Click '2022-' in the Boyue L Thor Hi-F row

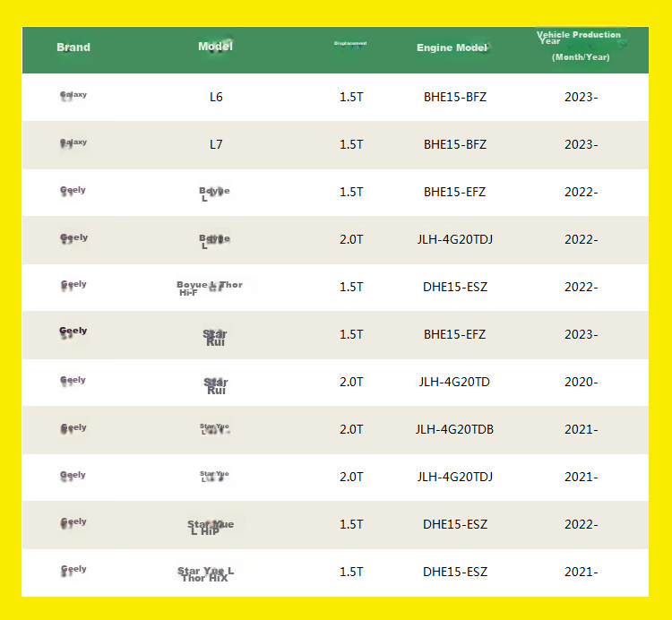click(x=581, y=287)
